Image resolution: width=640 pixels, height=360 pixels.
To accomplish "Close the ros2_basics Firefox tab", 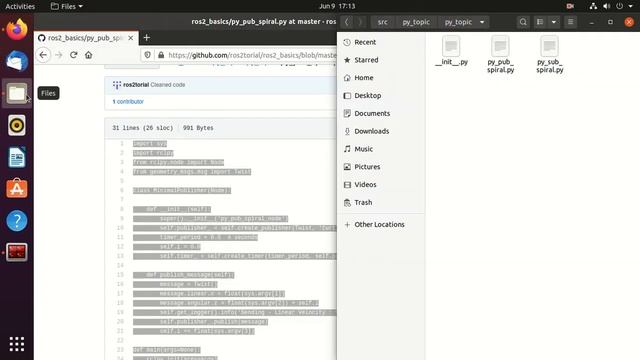I will coord(131,38).
